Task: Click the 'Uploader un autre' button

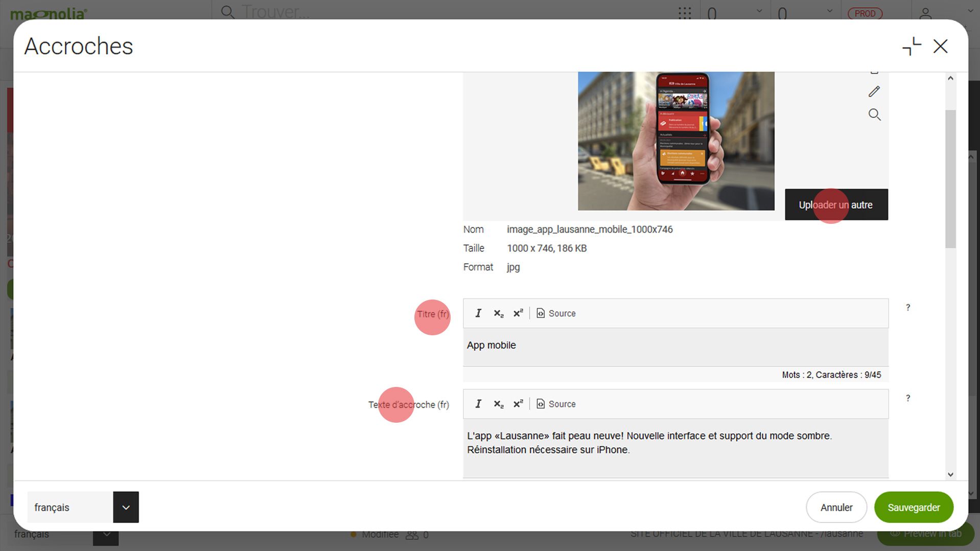Action: (836, 205)
